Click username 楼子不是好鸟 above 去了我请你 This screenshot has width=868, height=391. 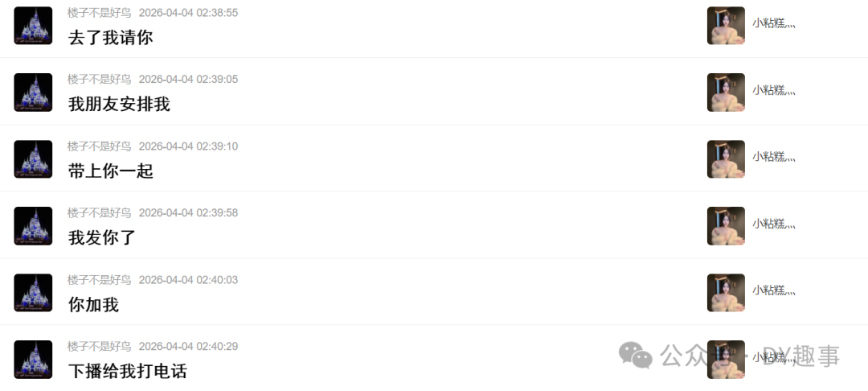click(x=99, y=13)
